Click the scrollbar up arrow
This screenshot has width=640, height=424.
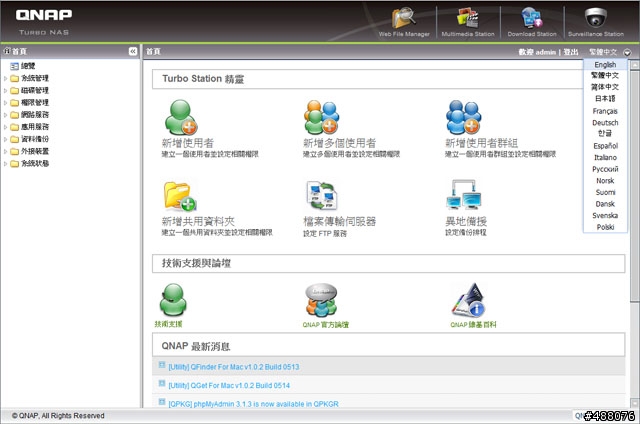coord(635,64)
